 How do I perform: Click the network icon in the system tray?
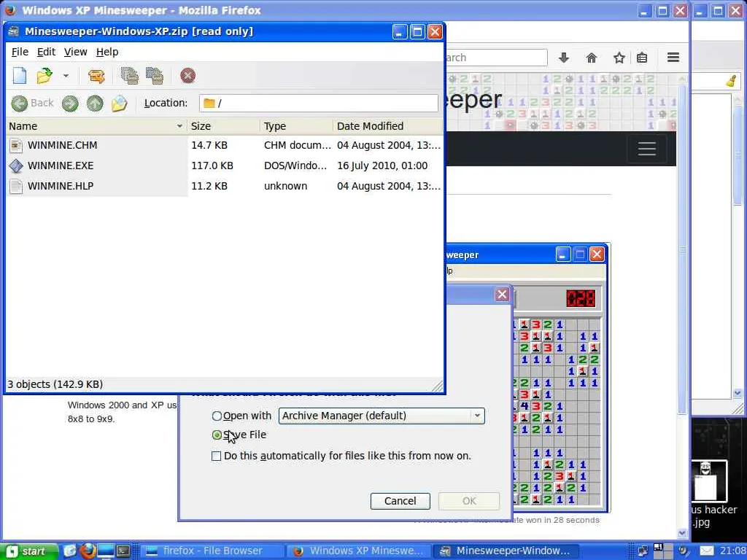tap(643, 551)
